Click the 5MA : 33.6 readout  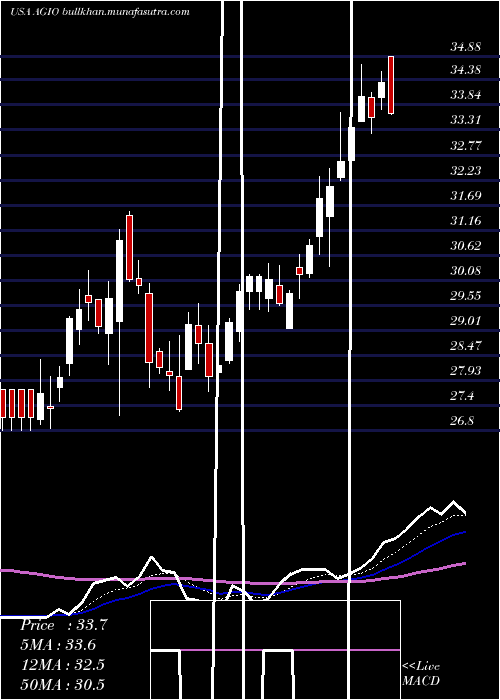click(58, 645)
